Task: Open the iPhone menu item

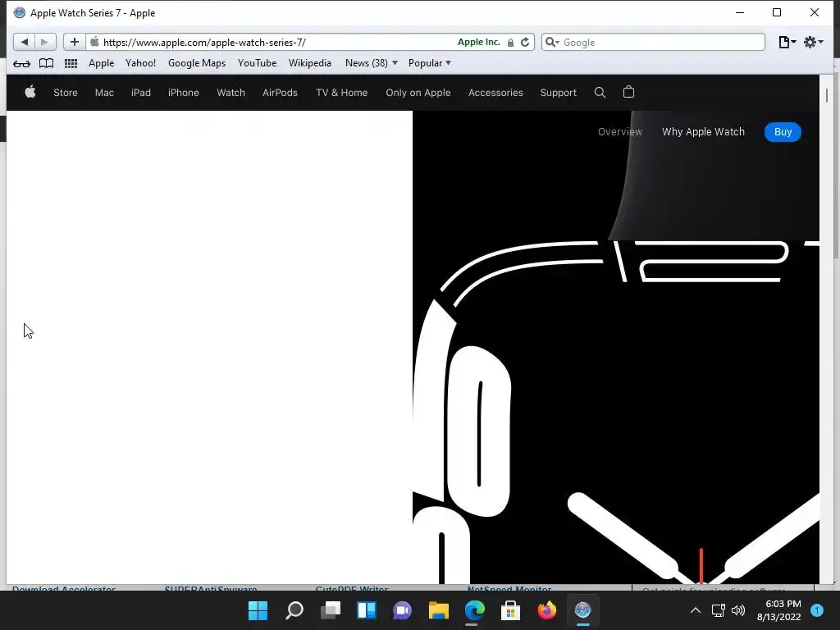Action: coord(183,93)
